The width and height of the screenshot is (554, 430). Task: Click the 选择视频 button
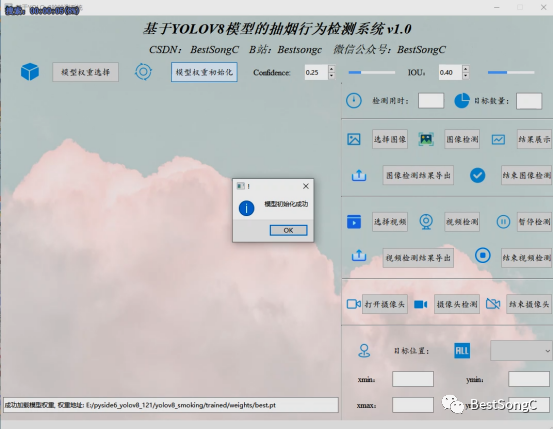[390, 222]
